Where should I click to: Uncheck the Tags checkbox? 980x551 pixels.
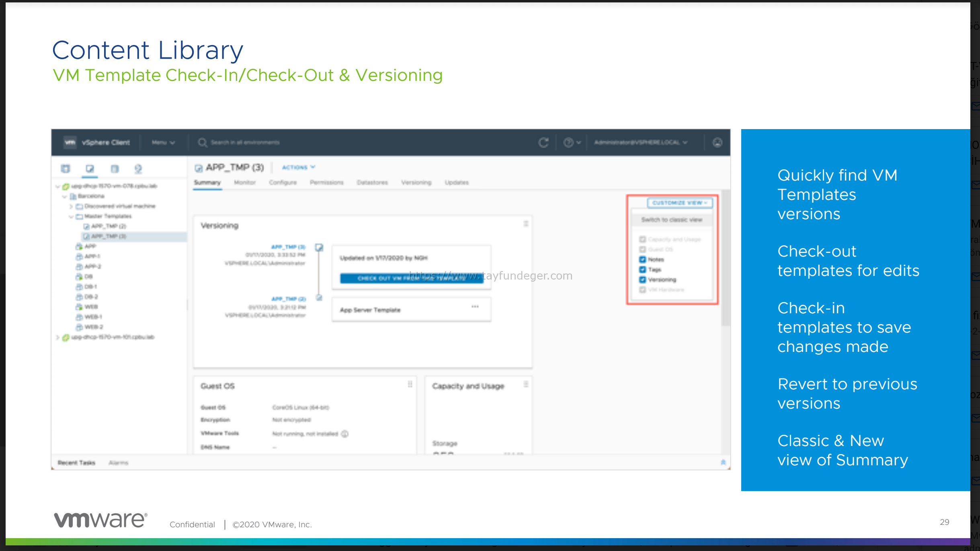pyautogui.click(x=642, y=269)
